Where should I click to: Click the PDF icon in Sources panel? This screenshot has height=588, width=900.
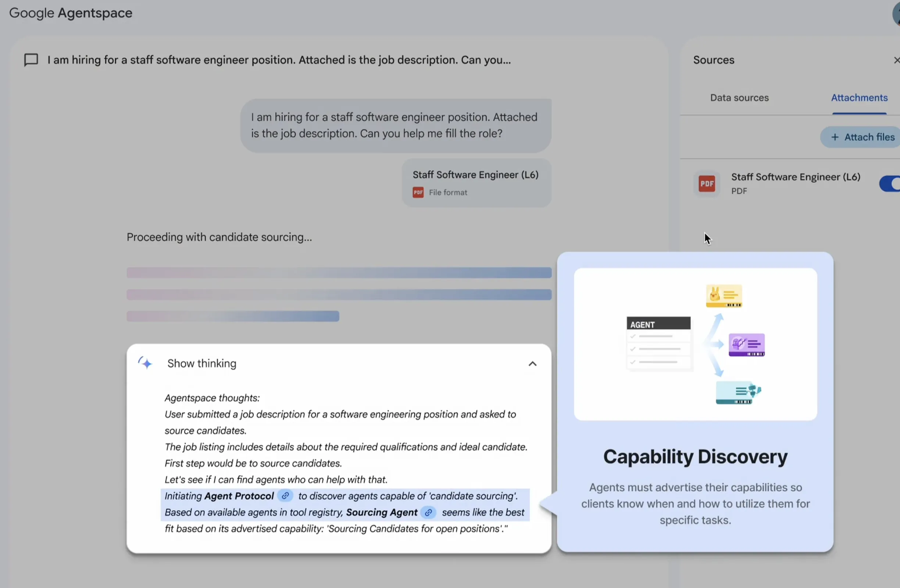[706, 184]
